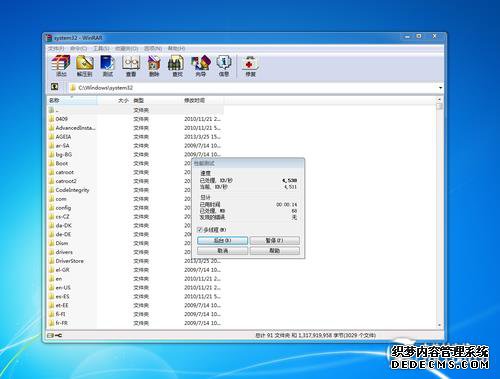Image resolution: width=500 pixels, height=379 pixels.
Task: Click folder icon of the com row
Action: (51, 199)
